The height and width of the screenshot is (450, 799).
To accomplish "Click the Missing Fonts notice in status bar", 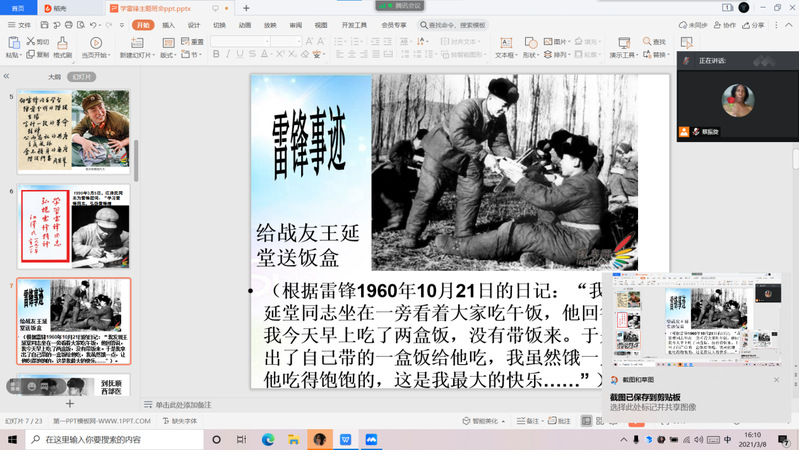I will click(x=180, y=421).
